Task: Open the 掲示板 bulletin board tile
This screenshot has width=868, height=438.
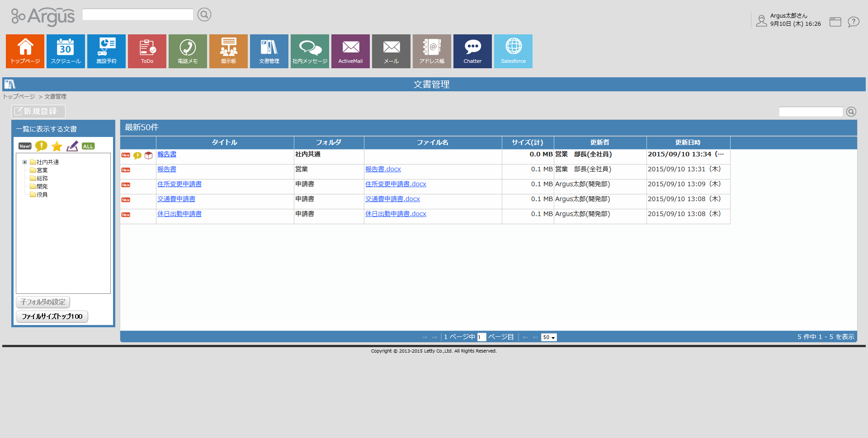Action: (x=229, y=51)
